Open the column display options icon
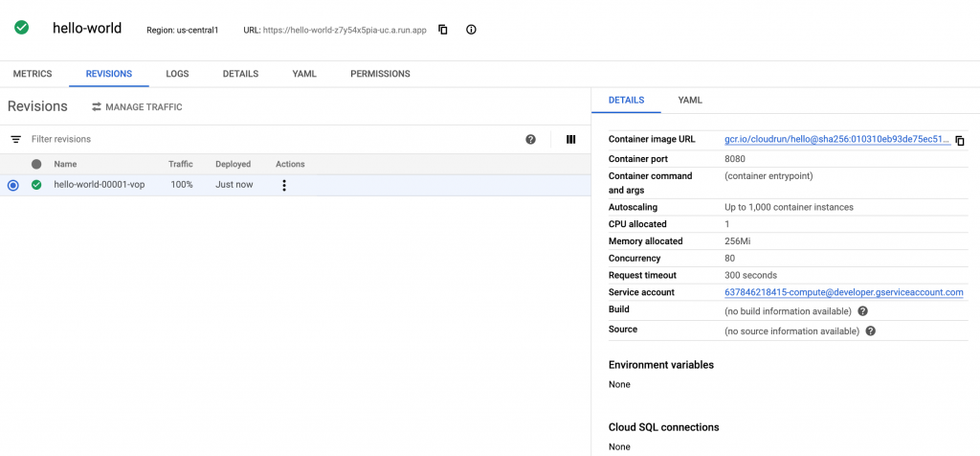Image resolution: width=980 pixels, height=456 pixels. click(x=570, y=139)
